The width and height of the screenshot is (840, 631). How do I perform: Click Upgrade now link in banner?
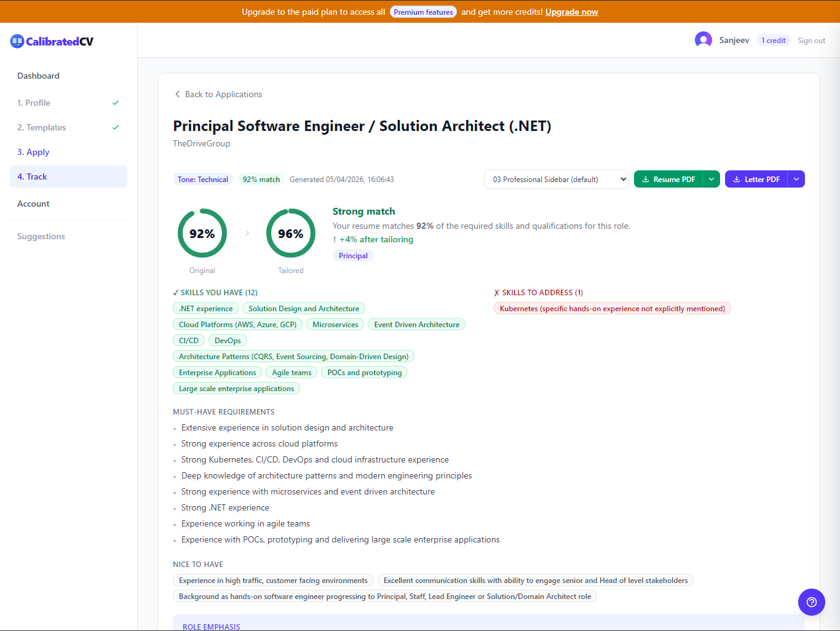571,12
